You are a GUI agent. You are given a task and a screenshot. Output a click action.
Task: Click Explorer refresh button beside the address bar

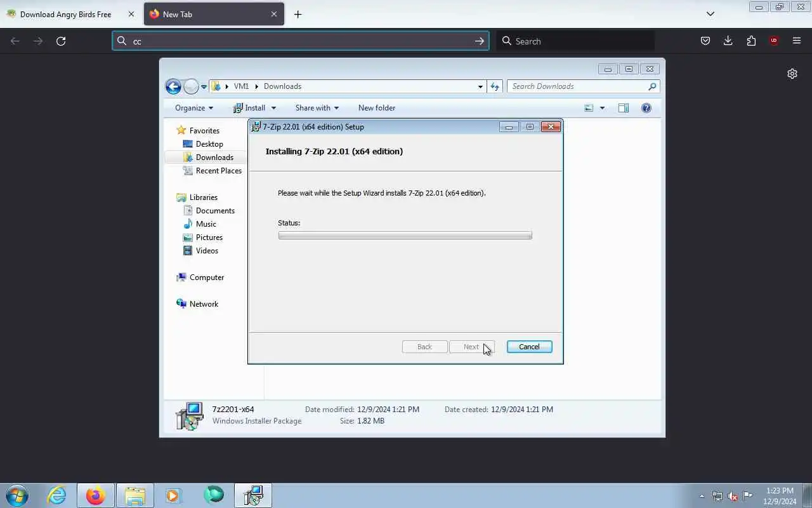pyautogui.click(x=495, y=86)
